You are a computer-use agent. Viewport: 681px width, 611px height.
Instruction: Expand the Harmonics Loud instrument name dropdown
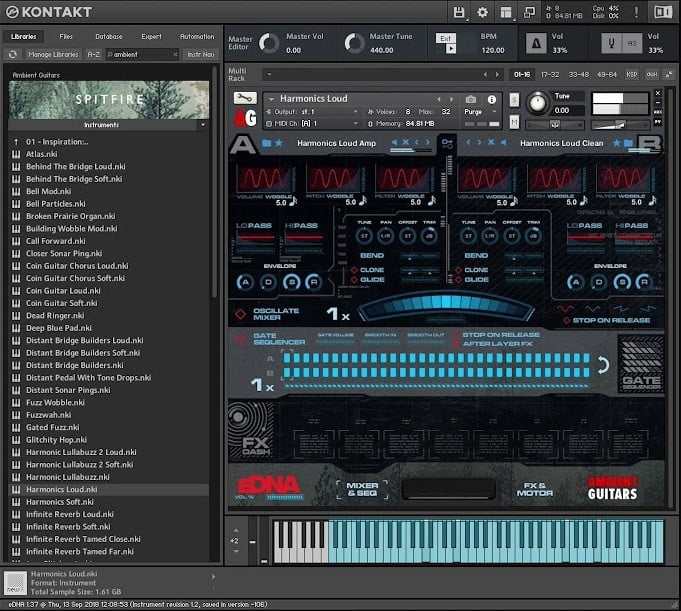click(x=271, y=99)
